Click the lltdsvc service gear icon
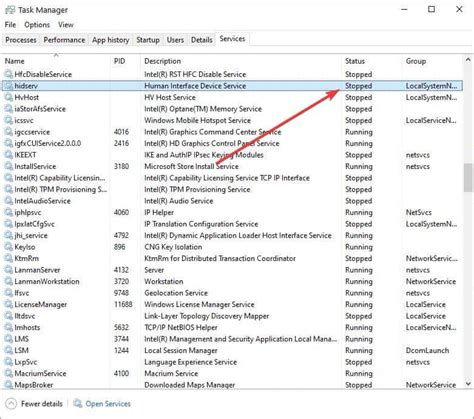Screen dimensions: 474x419 click(8, 316)
